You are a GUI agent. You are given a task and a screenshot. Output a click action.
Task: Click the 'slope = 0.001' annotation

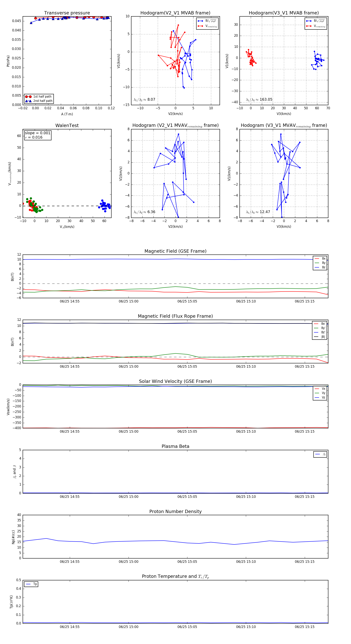pyautogui.click(x=37, y=133)
